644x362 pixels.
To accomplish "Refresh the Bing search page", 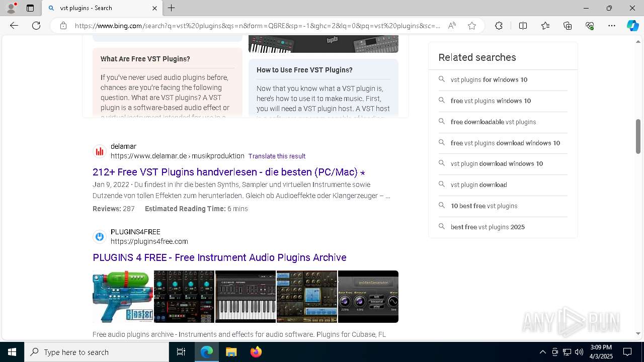I will coord(36,26).
